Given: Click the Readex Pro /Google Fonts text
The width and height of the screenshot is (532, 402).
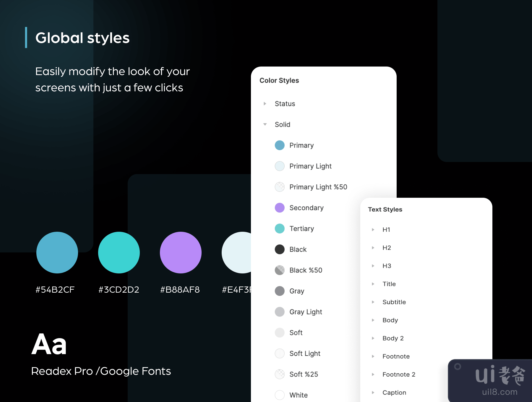Looking at the screenshot, I should (x=101, y=371).
